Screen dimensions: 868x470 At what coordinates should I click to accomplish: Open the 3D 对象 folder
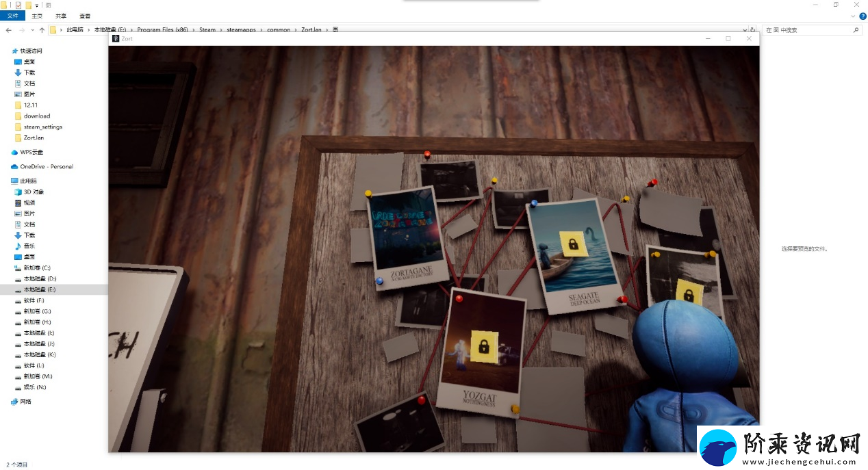tap(29, 192)
